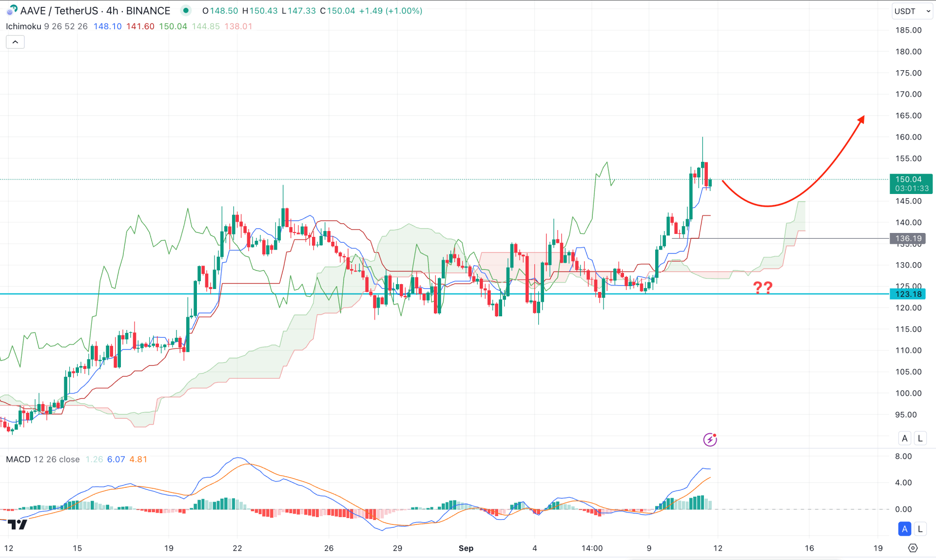Image resolution: width=936 pixels, height=560 pixels.
Task: Click the 8.00 MACD axis label
Action: (x=903, y=457)
